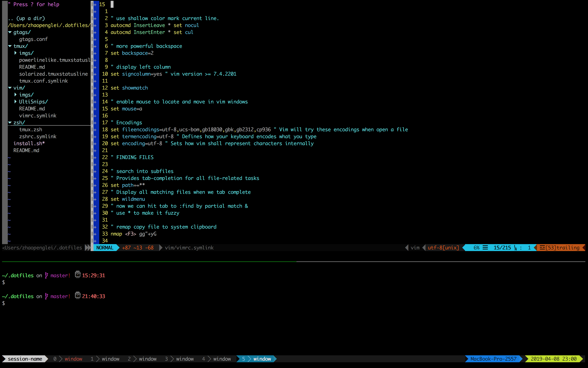Click line number 22 in the gutter
This screenshot has height=368, width=588.
pyautogui.click(x=105, y=157)
